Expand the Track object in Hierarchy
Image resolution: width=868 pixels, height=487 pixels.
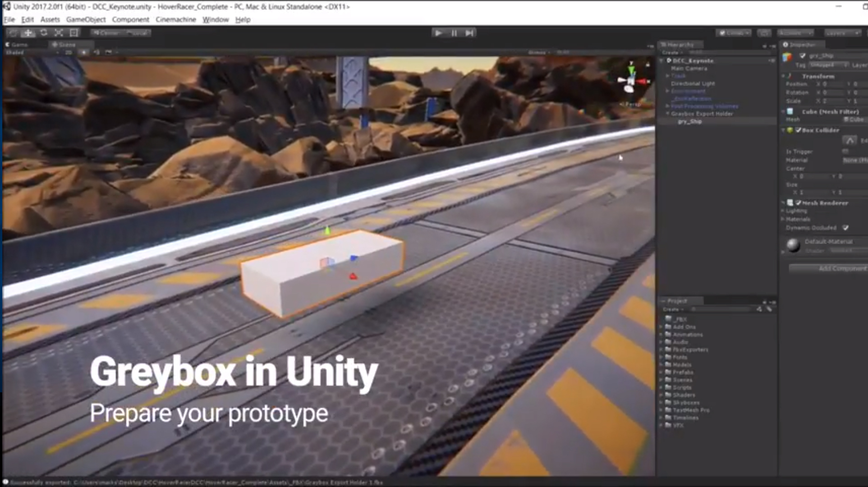668,76
